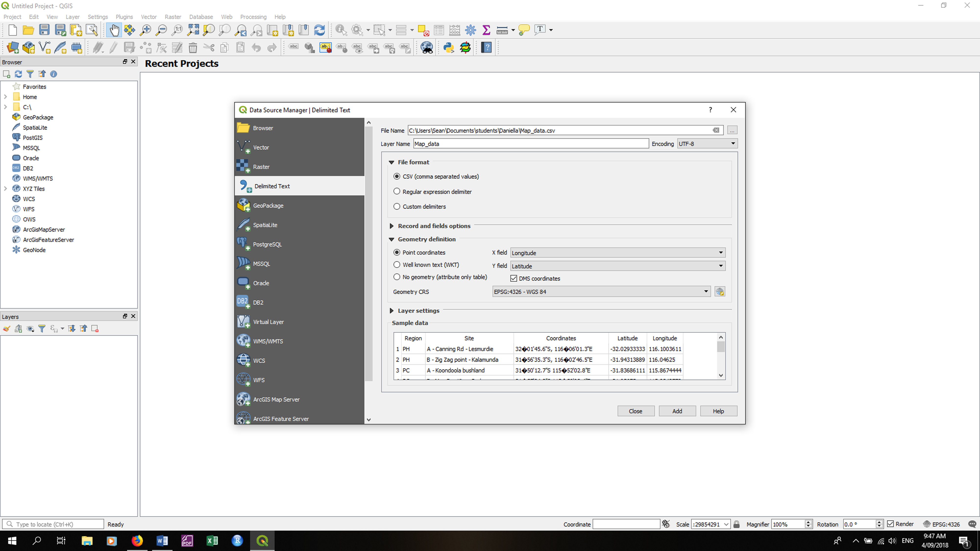
Task: Open the Python Console icon
Action: (x=449, y=48)
